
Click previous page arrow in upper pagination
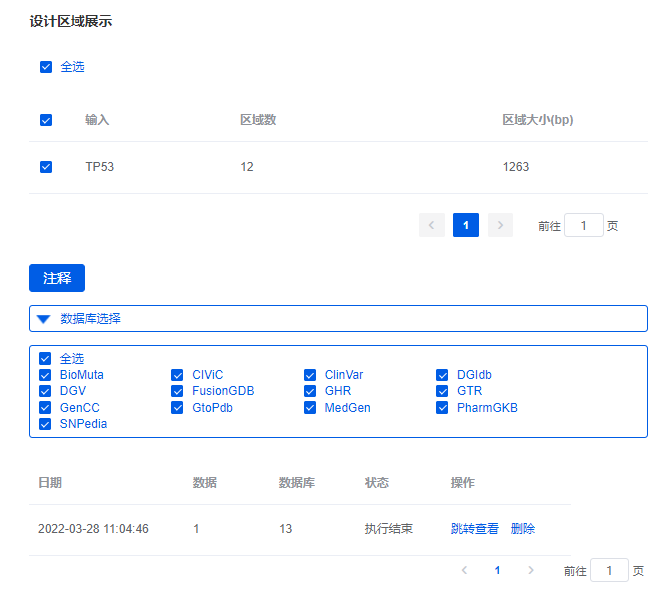pos(432,225)
